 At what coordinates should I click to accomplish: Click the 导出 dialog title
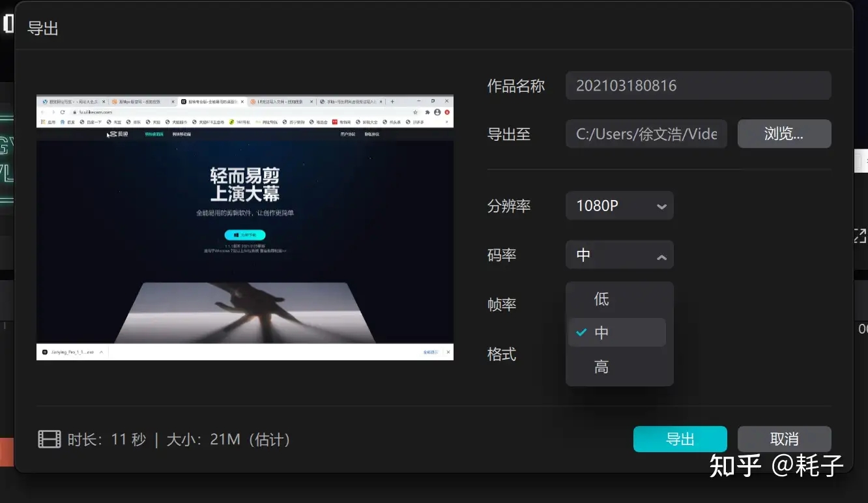pos(43,29)
